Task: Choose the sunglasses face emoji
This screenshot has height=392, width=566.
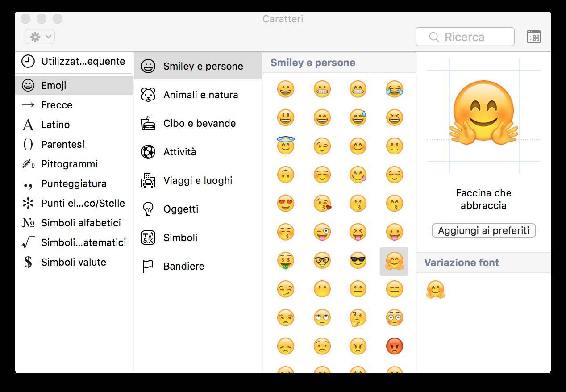Action: click(x=358, y=260)
